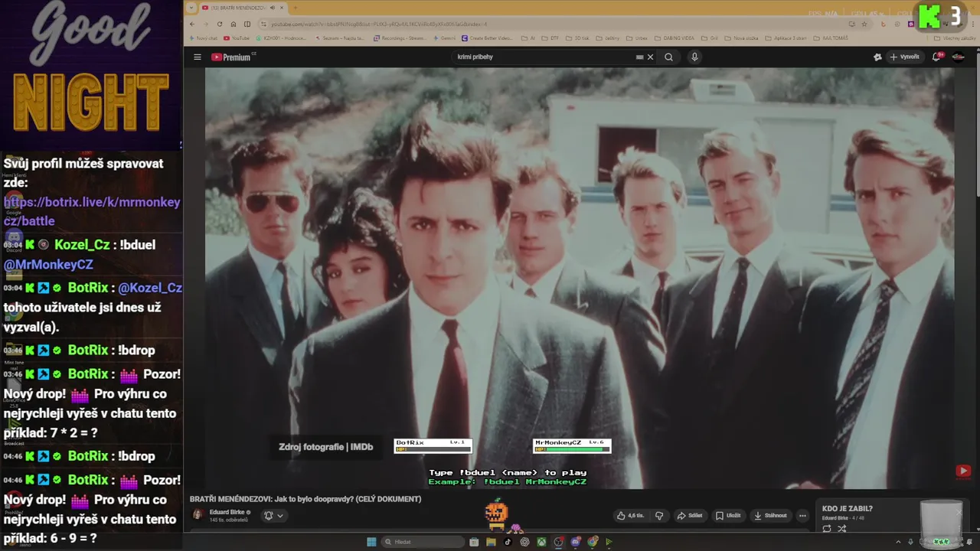Open a new browser tab

(296, 8)
